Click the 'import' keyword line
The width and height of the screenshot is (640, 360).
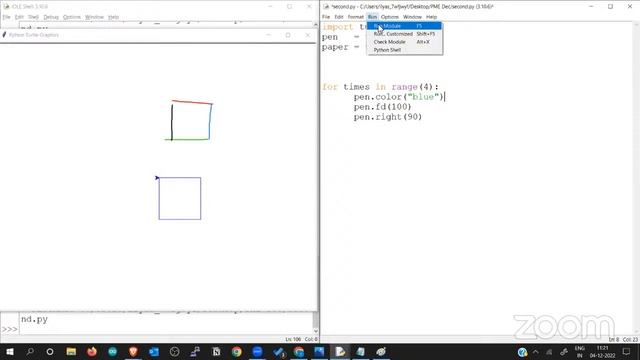coord(338,27)
